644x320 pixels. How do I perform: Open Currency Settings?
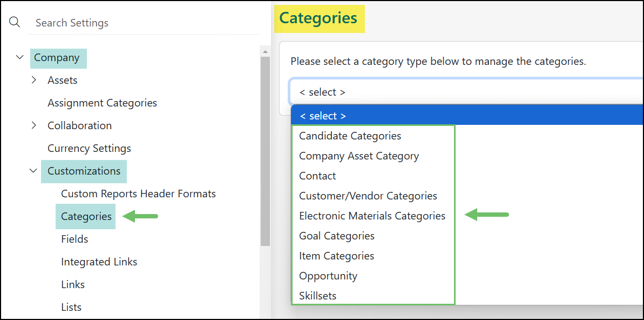[89, 148]
